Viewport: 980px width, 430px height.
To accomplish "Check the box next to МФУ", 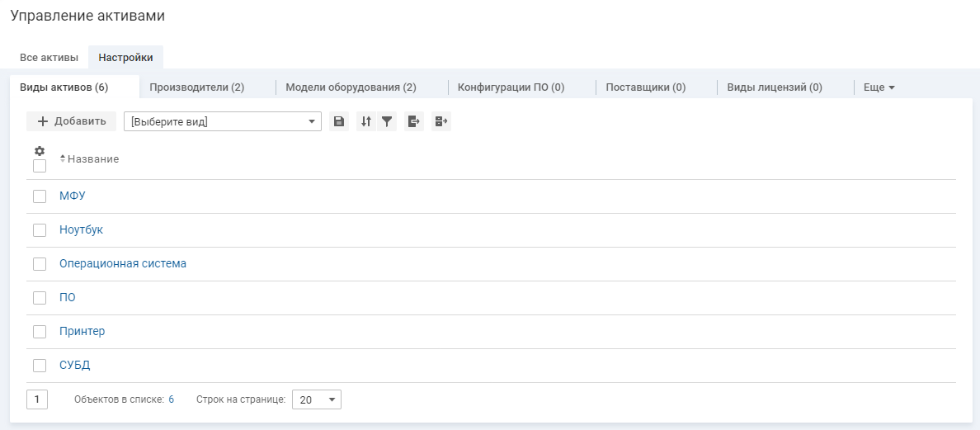I will tap(40, 196).
